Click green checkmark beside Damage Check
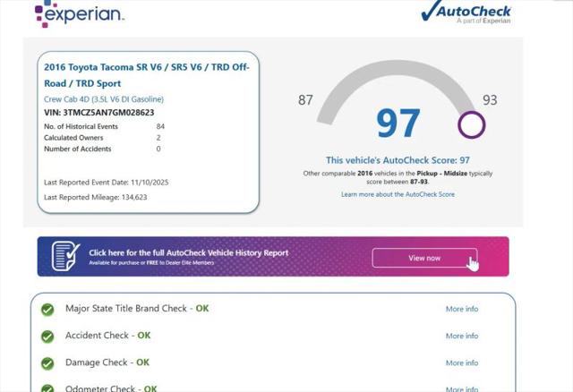Image resolution: width=573 pixels, height=392 pixels. [47, 363]
